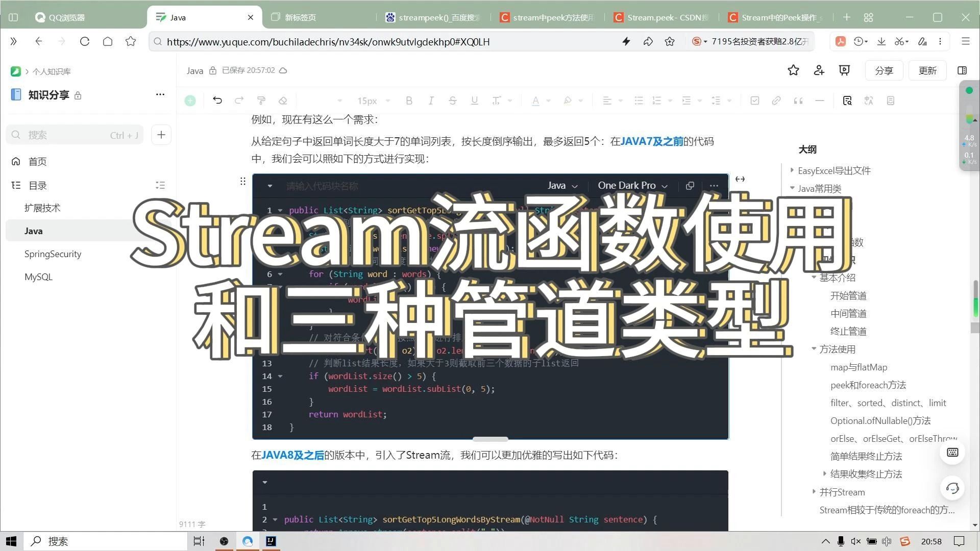Viewport: 980px width, 551px height.
Task: Insert a task list checkbox
Action: [754, 101]
